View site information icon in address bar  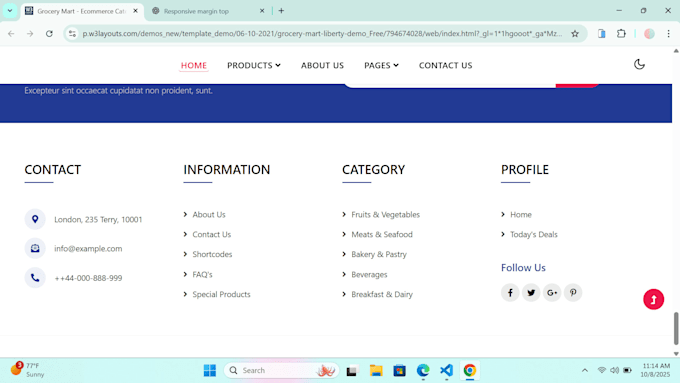72,34
